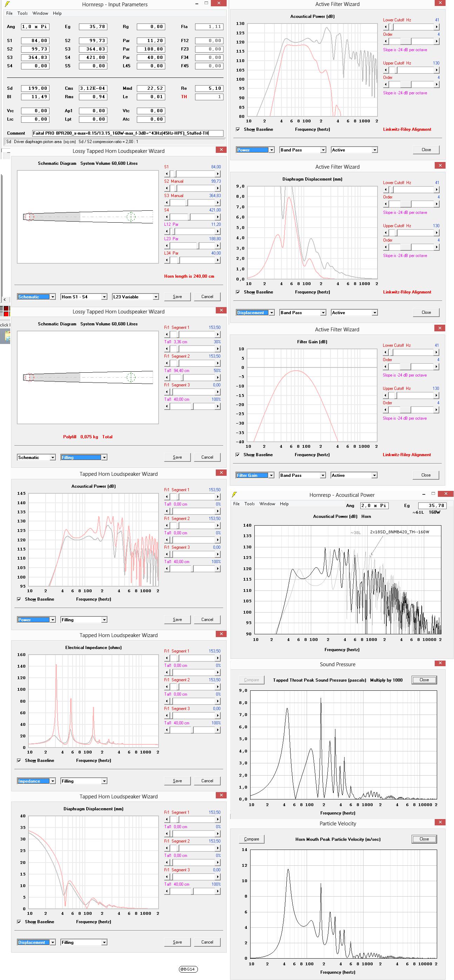The width and height of the screenshot is (454, 980).
Task: Open Active dropdown in Diaphragm Displacement filter wizard
Action: [354, 313]
